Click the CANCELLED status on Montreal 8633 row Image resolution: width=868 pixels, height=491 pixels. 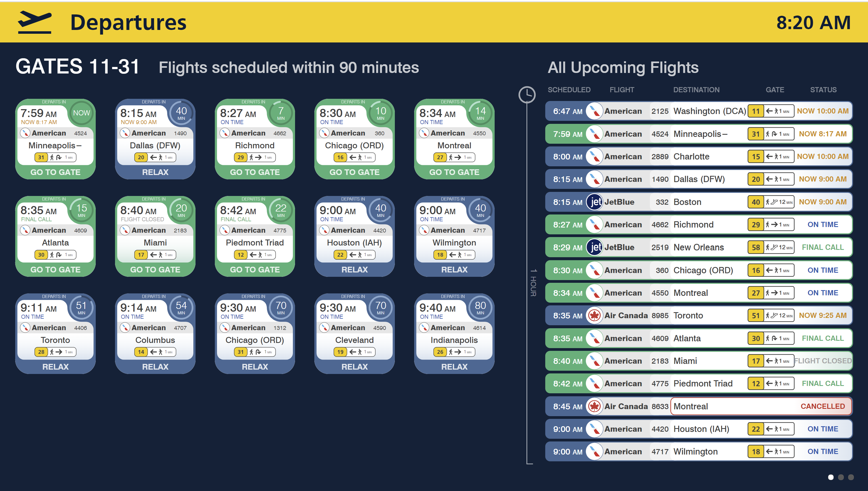[823, 406]
